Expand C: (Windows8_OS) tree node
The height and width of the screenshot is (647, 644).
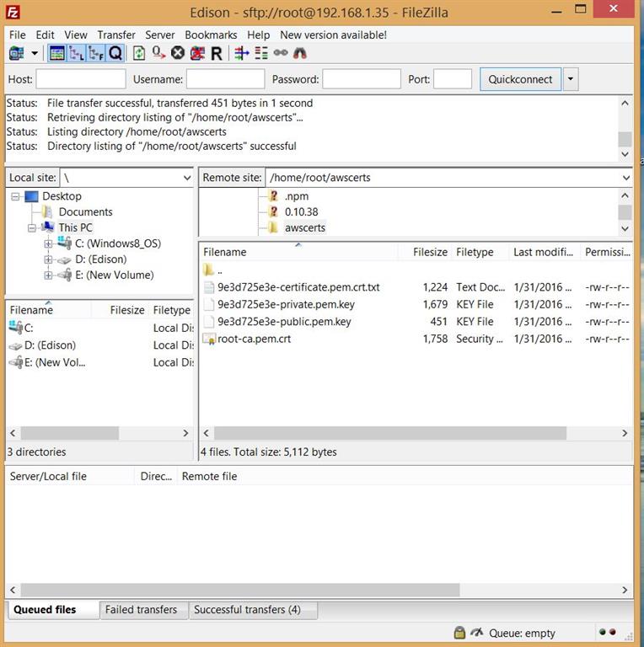coord(48,243)
